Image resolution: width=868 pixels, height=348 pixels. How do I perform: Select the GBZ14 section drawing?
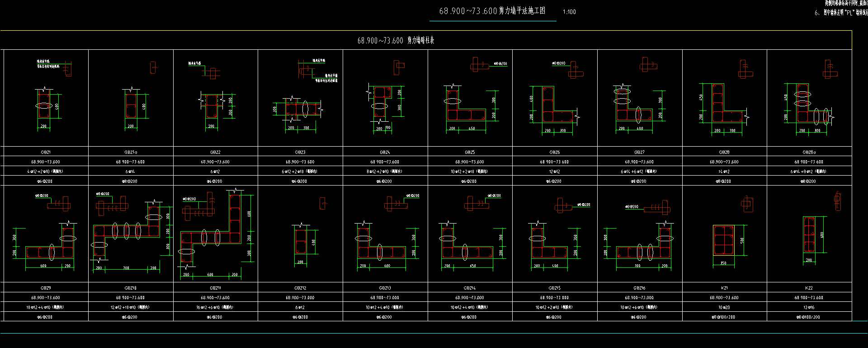467,243
